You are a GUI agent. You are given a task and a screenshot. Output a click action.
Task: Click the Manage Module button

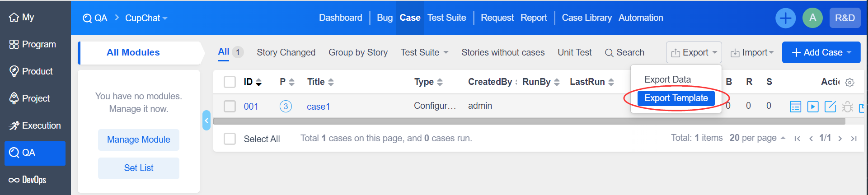tap(138, 139)
